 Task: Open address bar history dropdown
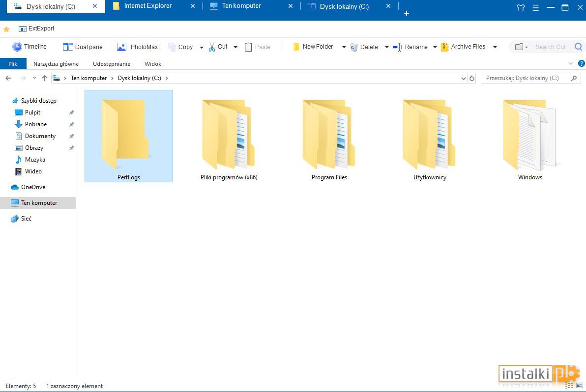tap(464, 78)
